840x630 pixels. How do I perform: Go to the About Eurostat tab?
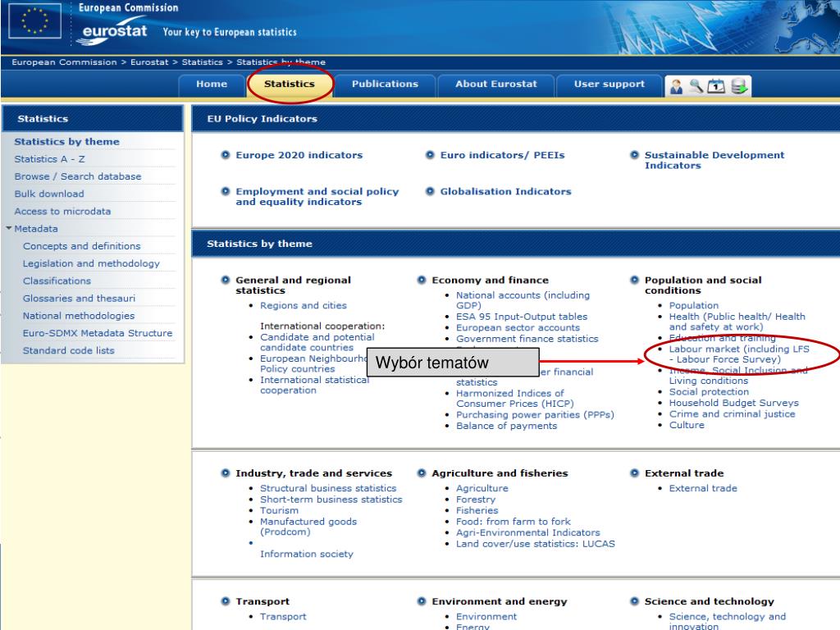tap(496, 84)
